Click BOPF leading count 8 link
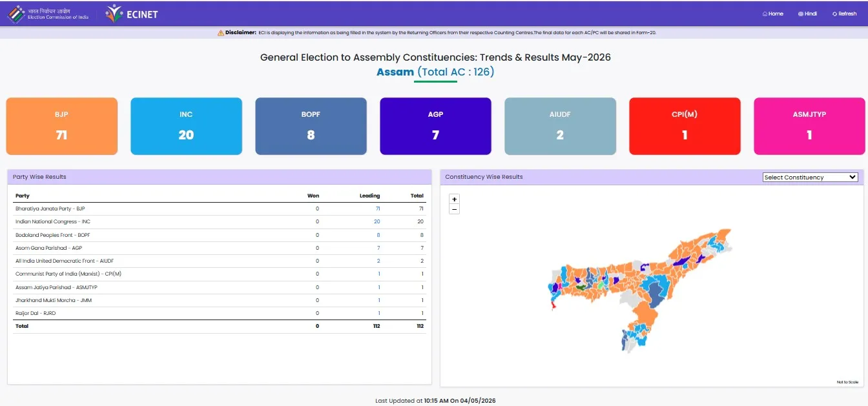The width and height of the screenshot is (868, 406). (378, 235)
